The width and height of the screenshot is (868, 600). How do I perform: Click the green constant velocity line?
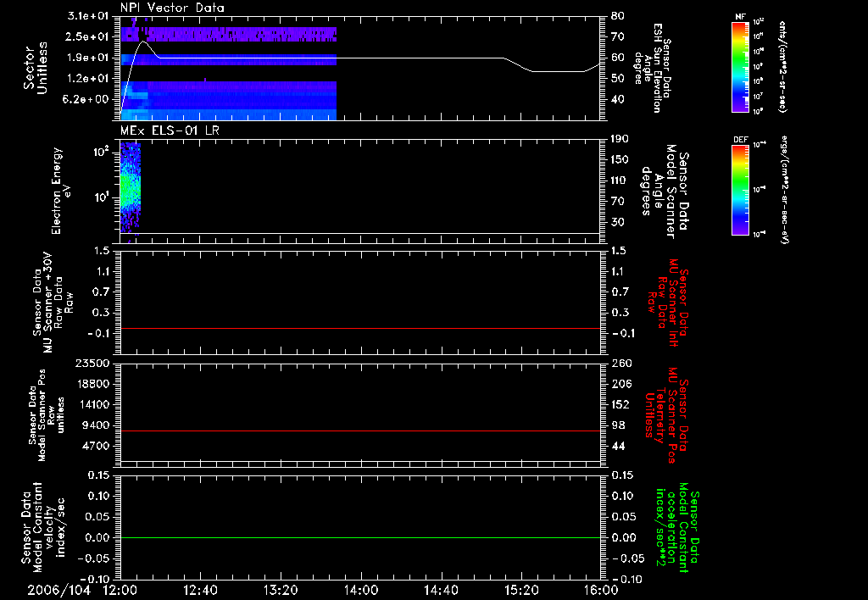tap(360, 537)
